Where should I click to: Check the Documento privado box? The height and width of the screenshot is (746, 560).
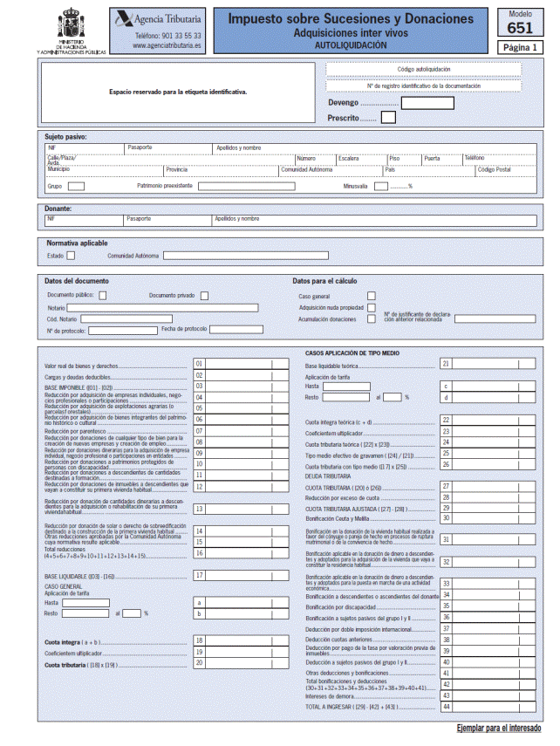coord(204,296)
